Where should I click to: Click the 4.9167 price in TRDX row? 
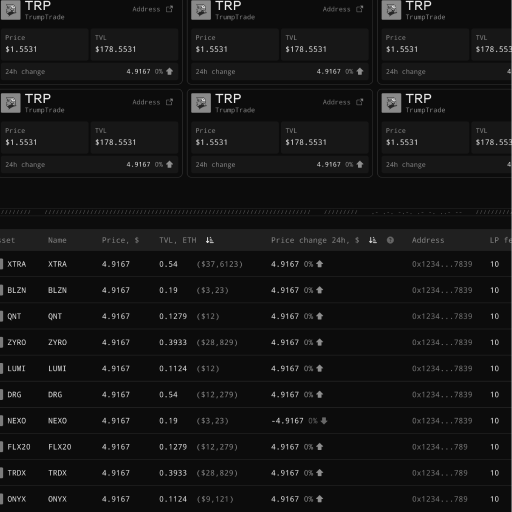pos(116,473)
